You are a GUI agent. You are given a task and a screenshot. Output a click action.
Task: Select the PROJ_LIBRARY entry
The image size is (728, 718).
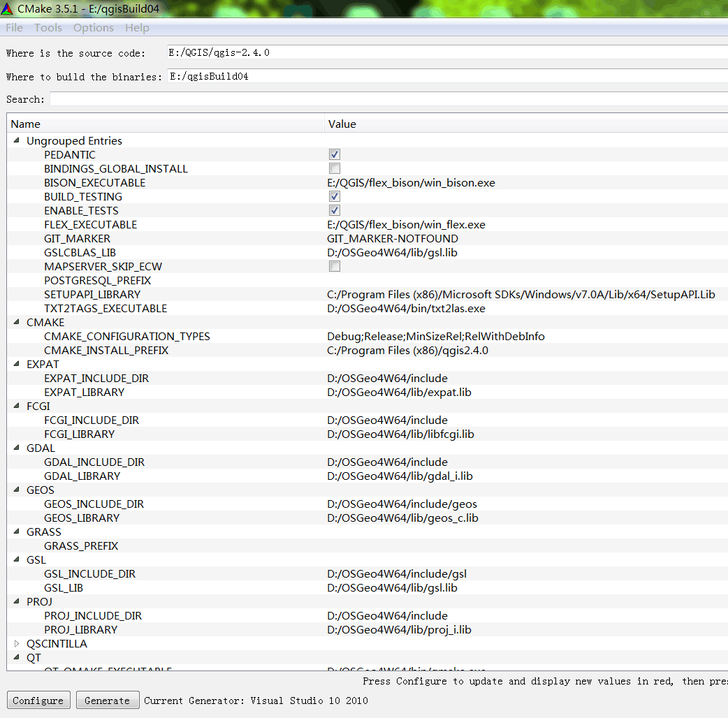[81, 630]
